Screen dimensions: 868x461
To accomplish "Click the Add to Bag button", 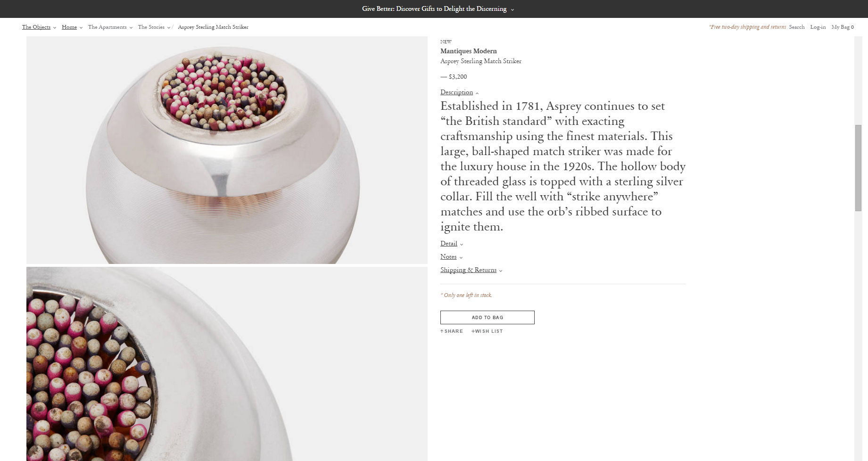I will tap(487, 317).
